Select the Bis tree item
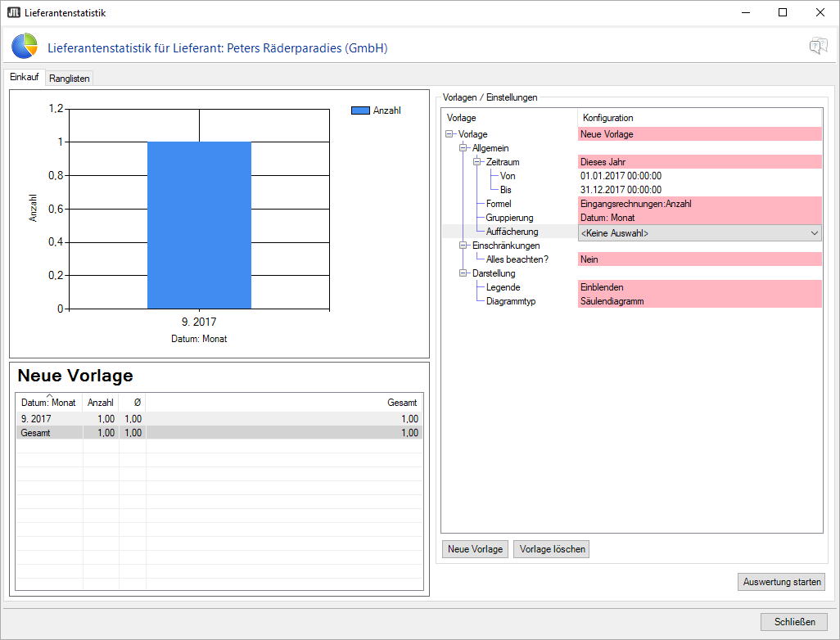Viewport: 840px width, 640px height. pos(505,190)
